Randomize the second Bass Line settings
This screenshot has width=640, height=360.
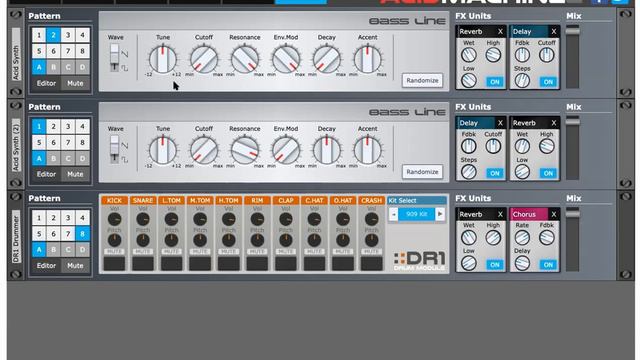pyautogui.click(x=422, y=172)
